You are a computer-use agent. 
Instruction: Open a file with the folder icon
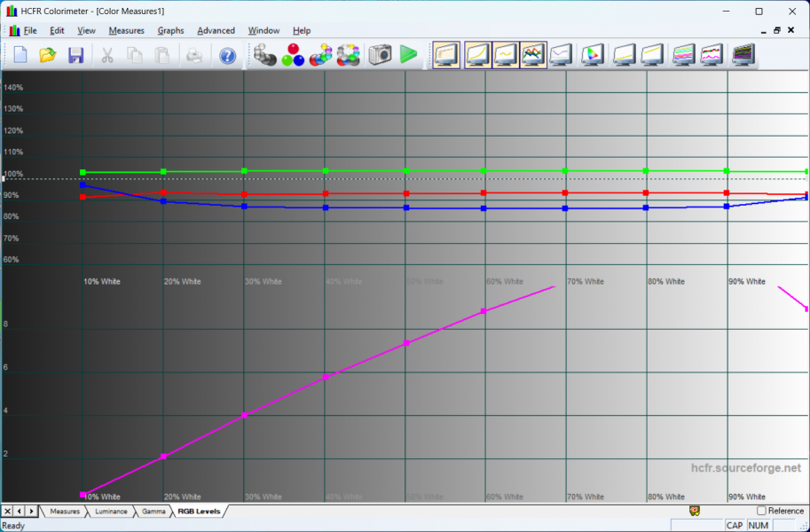48,55
